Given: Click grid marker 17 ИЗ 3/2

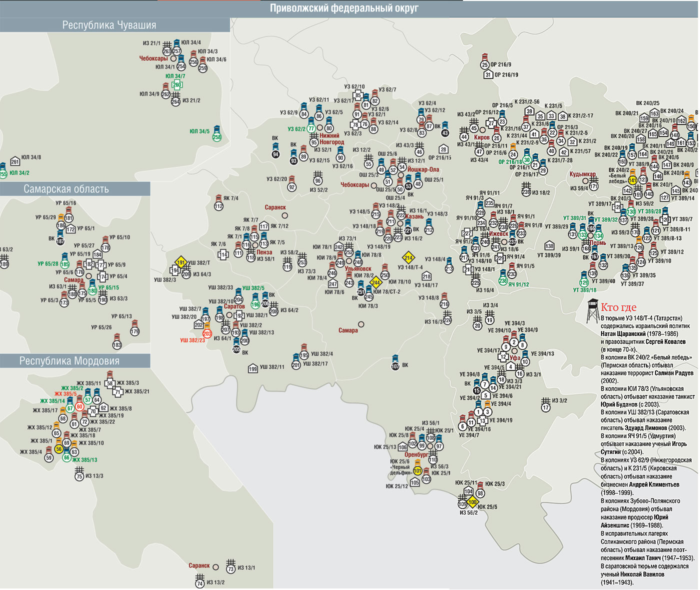Looking at the screenshot, I should (545, 407).
